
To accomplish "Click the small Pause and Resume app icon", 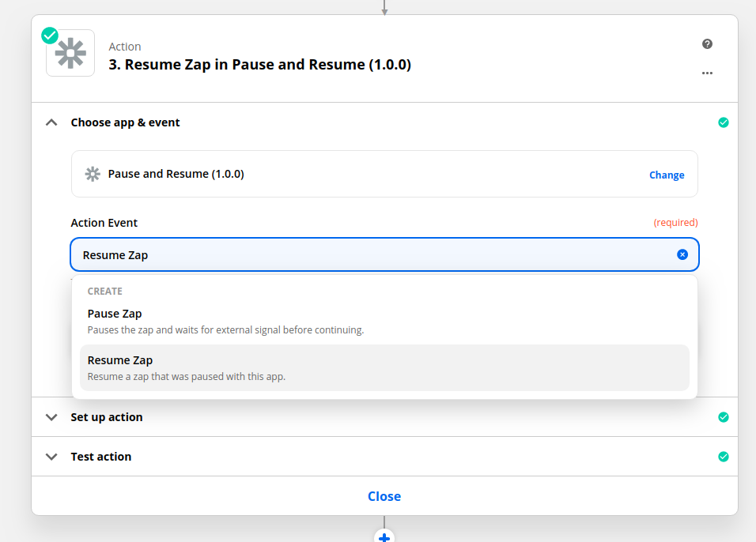I will (93, 174).
